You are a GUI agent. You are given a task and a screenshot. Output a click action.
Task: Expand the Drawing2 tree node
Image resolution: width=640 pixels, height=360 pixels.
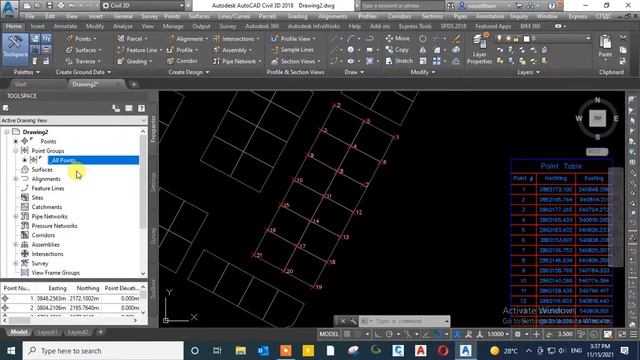click(x=7, y=132)
